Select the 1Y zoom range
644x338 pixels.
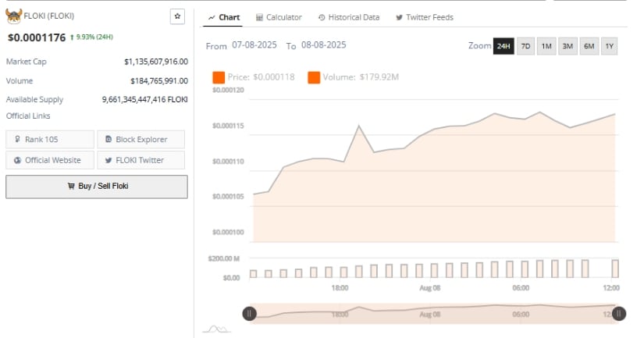point(610,46)
